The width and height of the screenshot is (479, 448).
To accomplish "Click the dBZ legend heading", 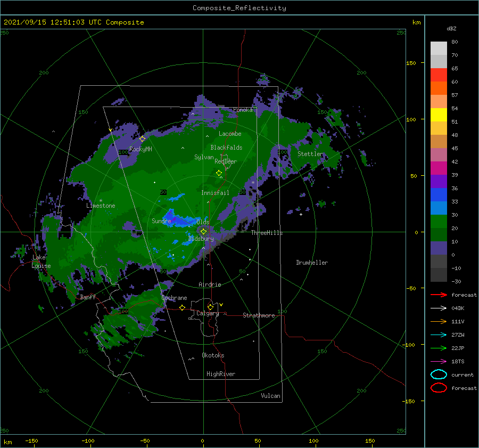I will [451, 28].
